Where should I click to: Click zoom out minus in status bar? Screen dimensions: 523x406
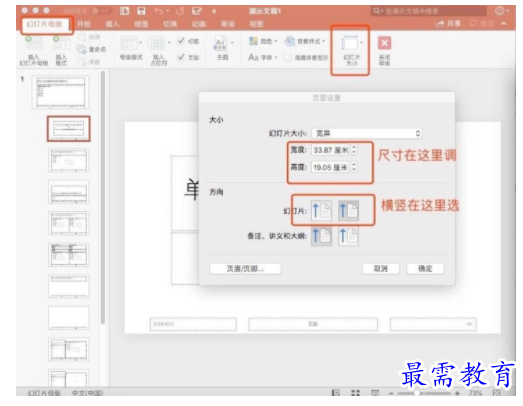(391, 393)
